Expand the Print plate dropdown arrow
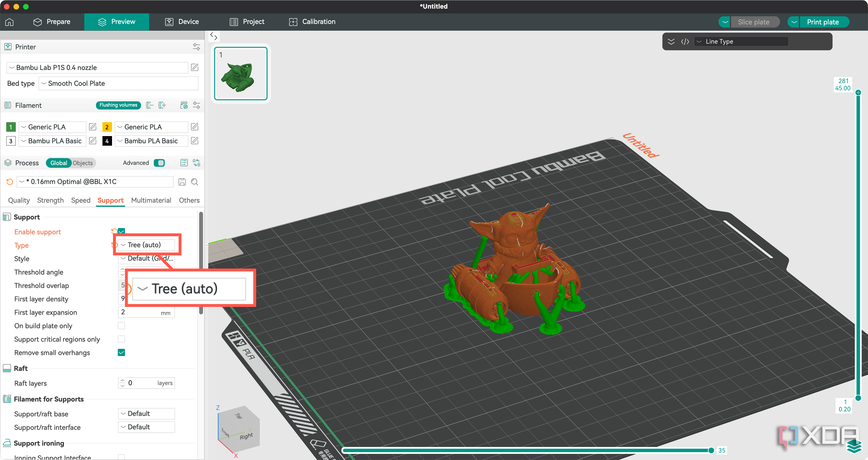This screenshot has height=460, width=868. click(x=794, y=22)
